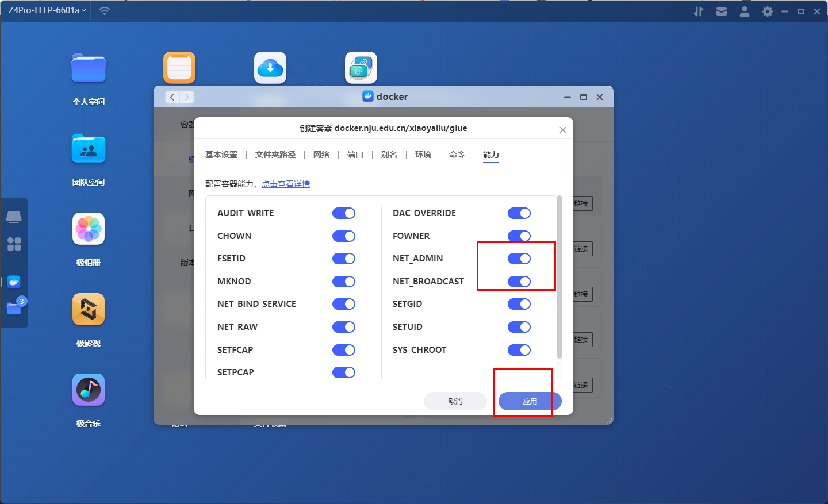Image resolution: width=828 pixels, height=504 pixels.
Task: Open the 点击查看详情 link
Action: click(286, 184)
